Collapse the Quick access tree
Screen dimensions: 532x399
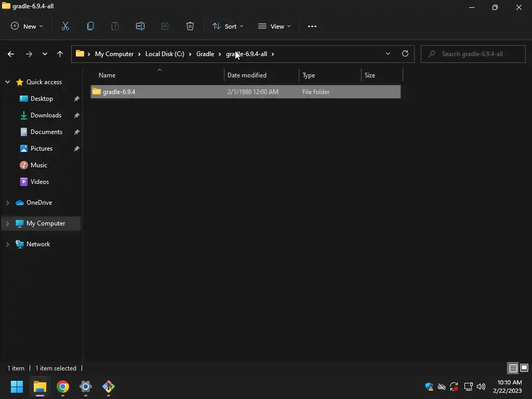coord(7,82)
